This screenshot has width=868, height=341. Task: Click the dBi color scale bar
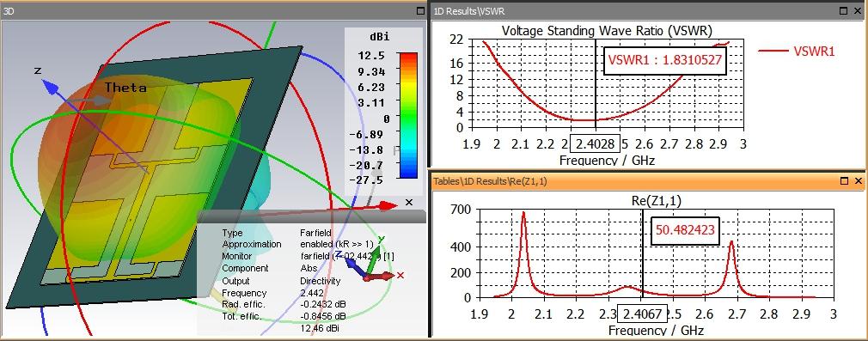pyautogui.click(x=408, y=115)
